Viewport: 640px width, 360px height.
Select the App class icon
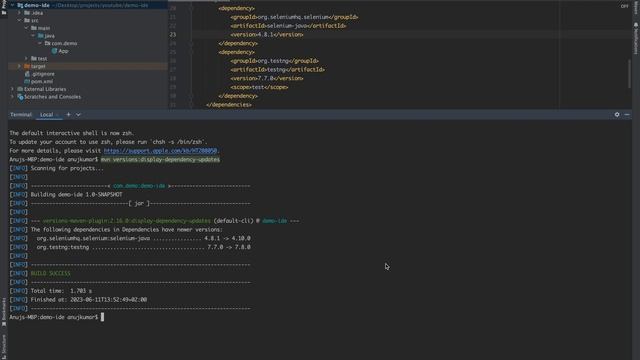click(x=54, y=51)
